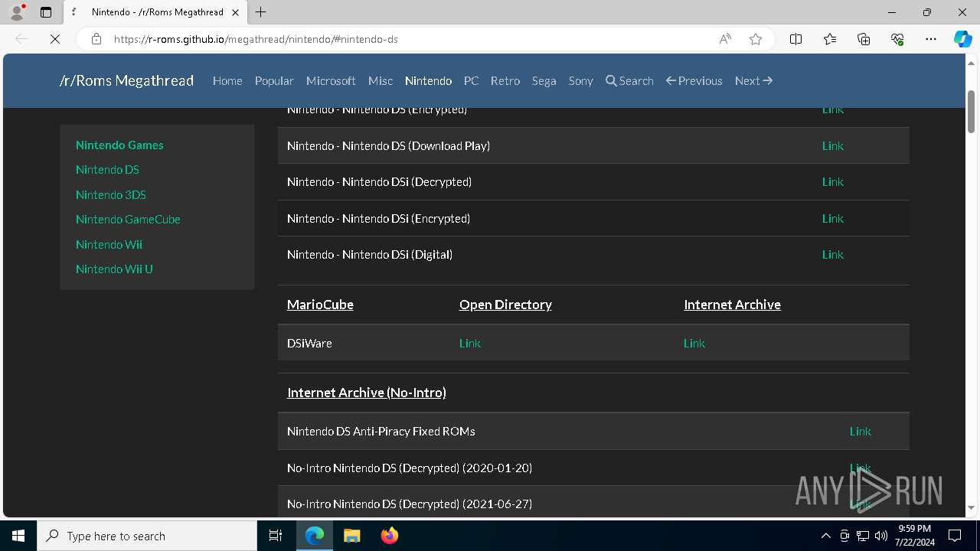Open Edge Settings and more menu
Screen dimensions: 980x551
pyautogui.click(x=931, y=39)
